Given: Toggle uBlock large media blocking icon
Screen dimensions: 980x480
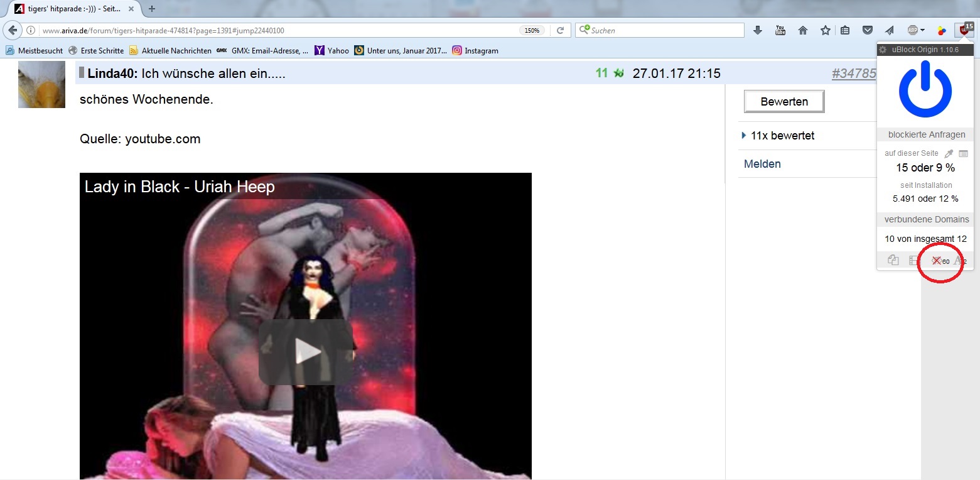Looking at the screenshot, I should tap(915, 260).
